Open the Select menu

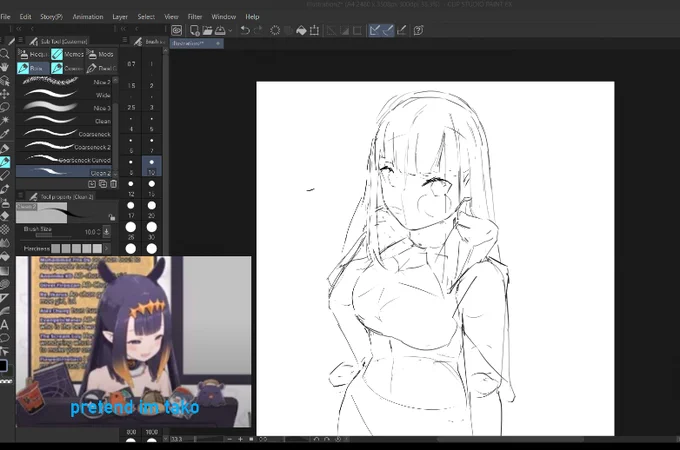146,16
